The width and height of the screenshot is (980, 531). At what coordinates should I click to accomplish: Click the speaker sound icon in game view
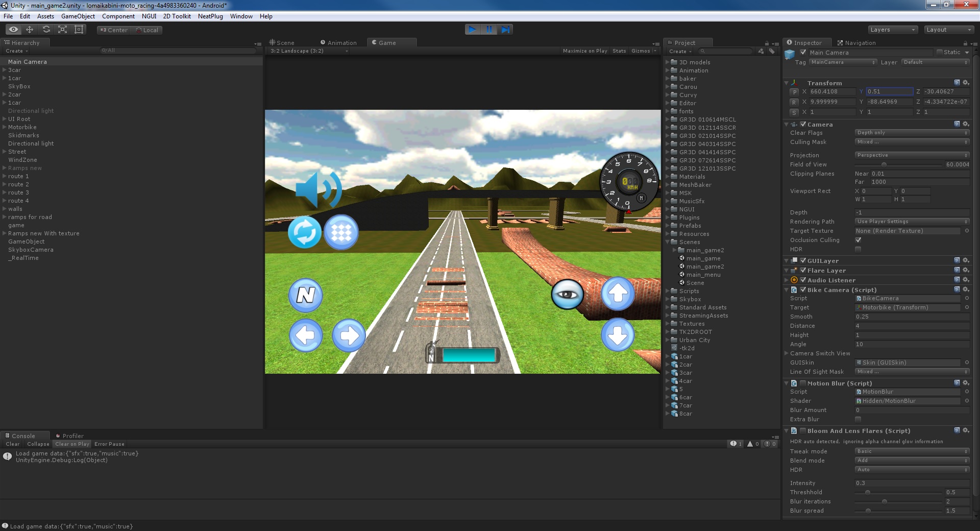coord(318,190)
